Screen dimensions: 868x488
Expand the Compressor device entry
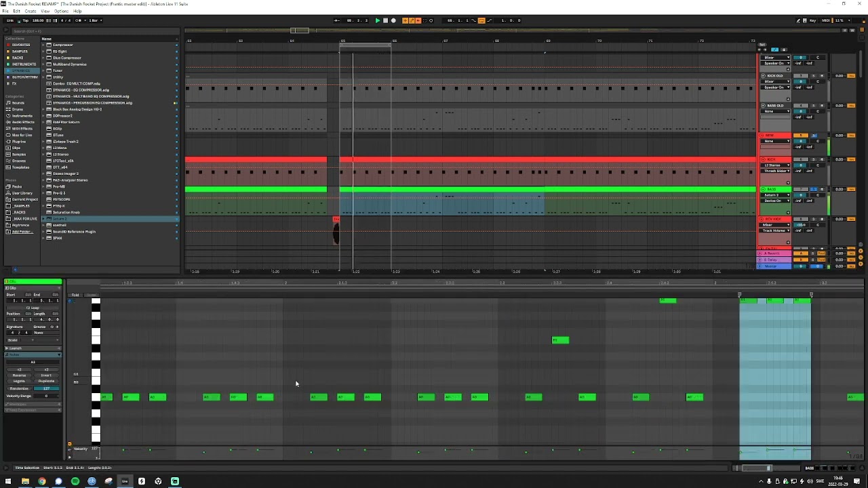click(42, 45)
